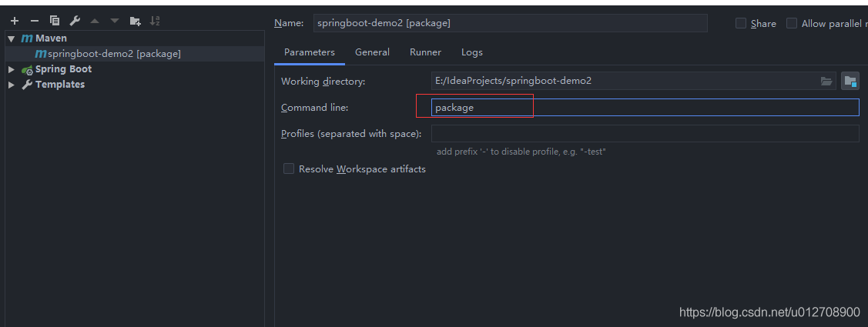
Task: Sort configurations alphabetically
Action: [x=155, y=21]
